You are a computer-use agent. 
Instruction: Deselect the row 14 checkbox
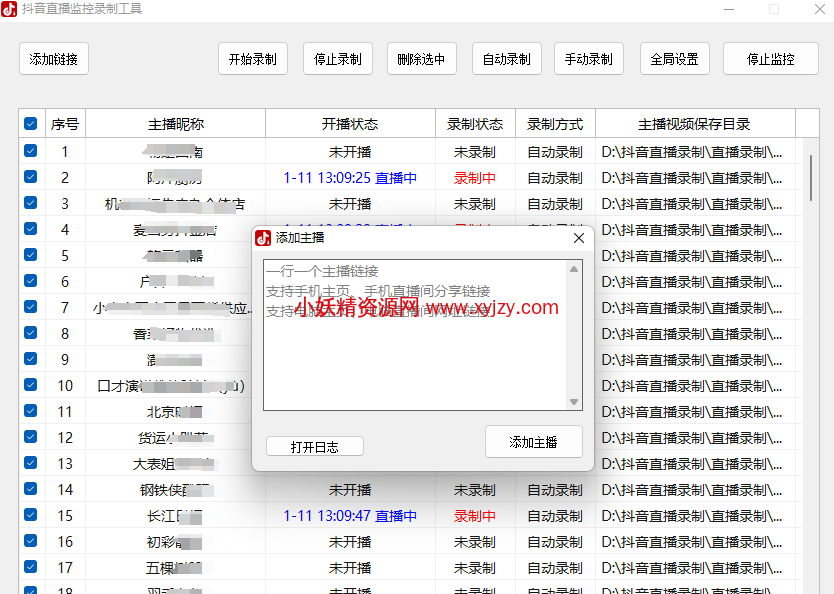tap(31, 489)
